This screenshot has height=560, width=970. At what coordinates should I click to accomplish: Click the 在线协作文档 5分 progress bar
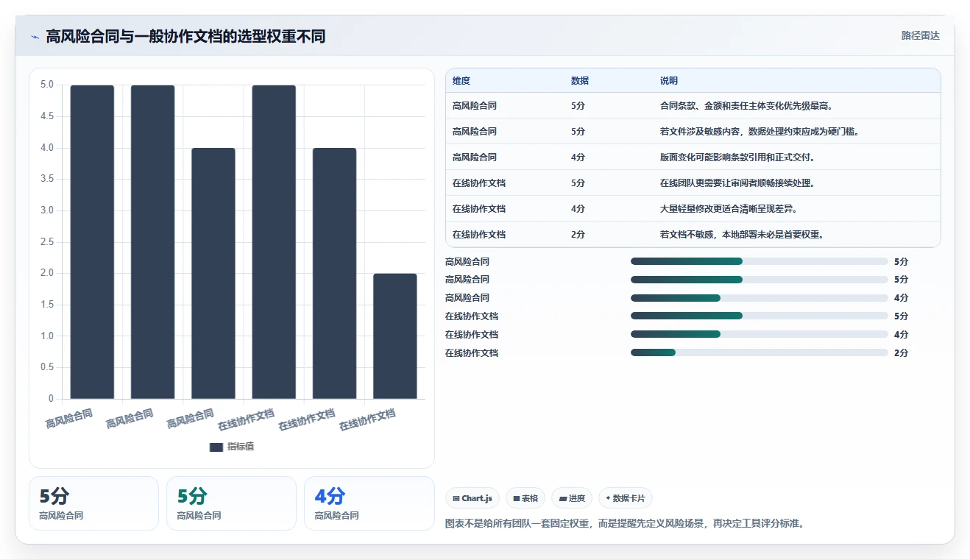coord(760,316)
